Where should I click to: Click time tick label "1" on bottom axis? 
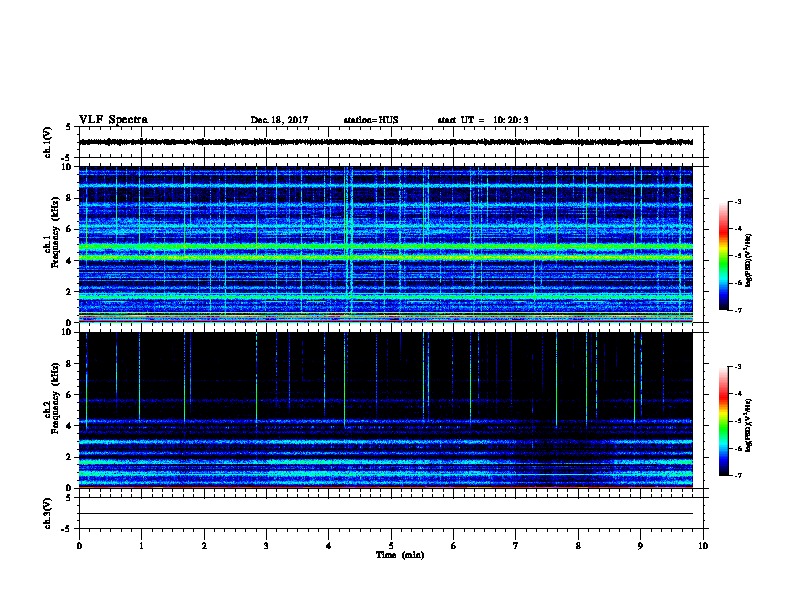click(141, 546)
